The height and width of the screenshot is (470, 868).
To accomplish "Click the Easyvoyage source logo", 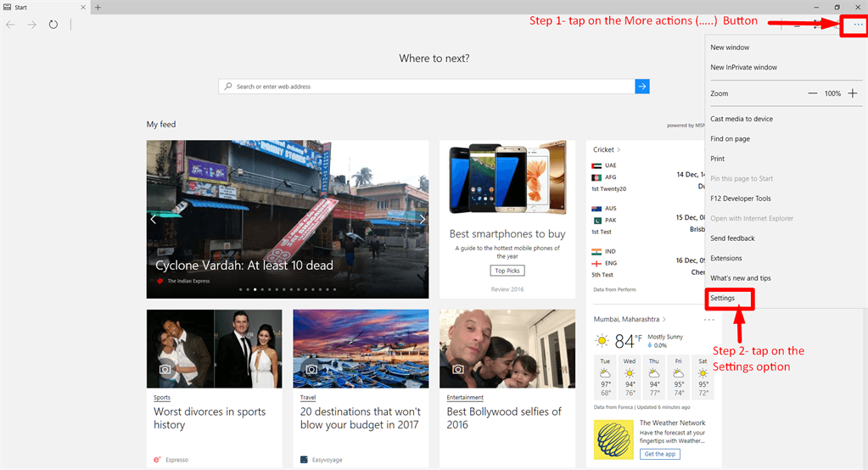I will click(x=304, y=460).
